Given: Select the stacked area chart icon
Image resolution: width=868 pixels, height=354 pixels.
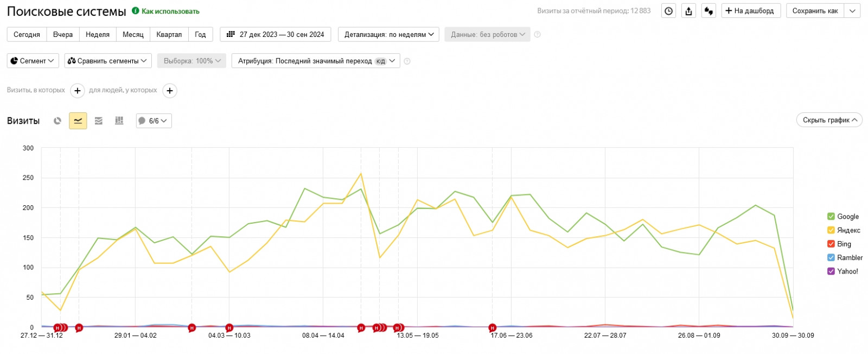Looking at the screenshot, I should pos(99,121).
